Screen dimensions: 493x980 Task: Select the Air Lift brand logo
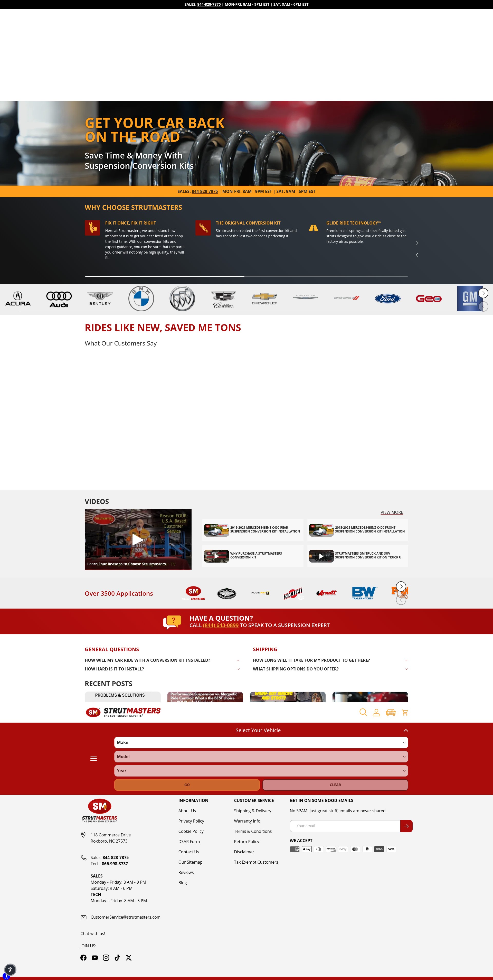point(293,593)
